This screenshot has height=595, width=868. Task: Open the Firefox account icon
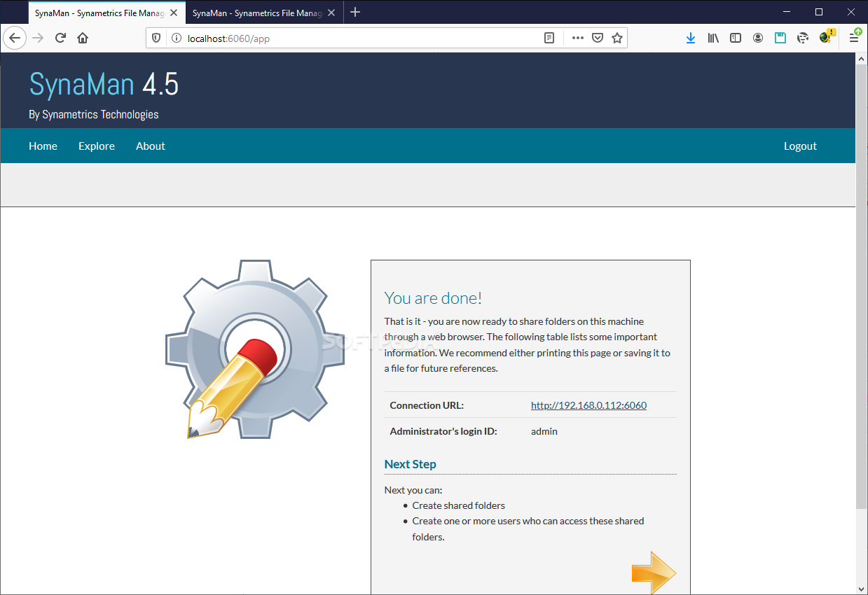pos(758,38)
